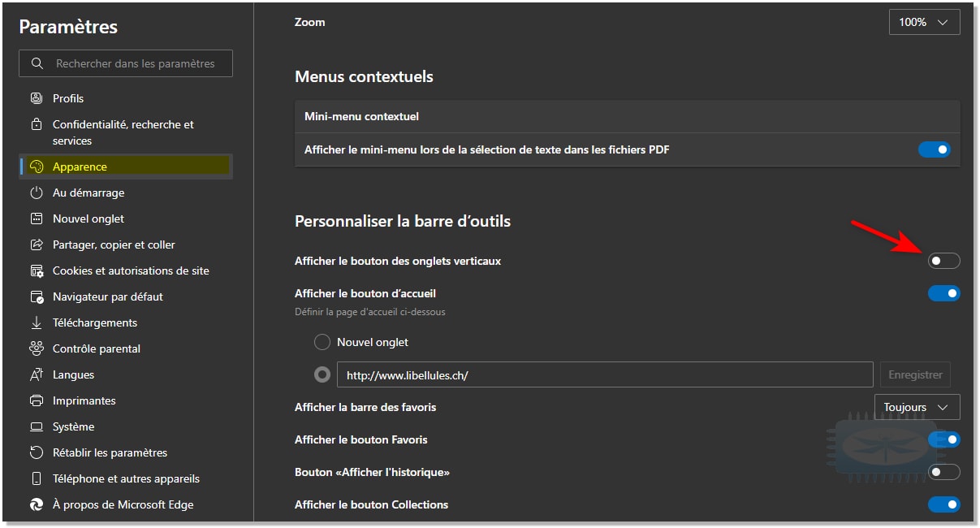Click the Imprimantes printer icon
The image size is (980, 528).
(36, 400)
